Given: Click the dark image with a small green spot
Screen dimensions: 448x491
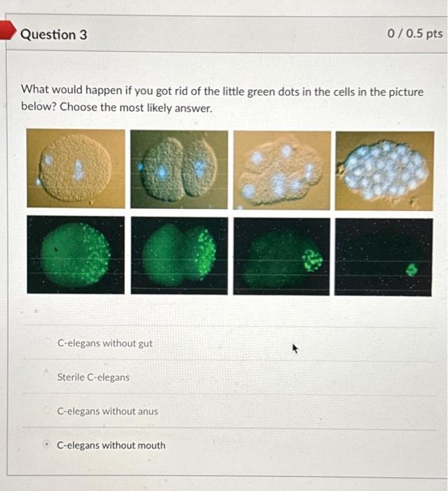Looking at the screenshot, I should (x=383, y=257).
